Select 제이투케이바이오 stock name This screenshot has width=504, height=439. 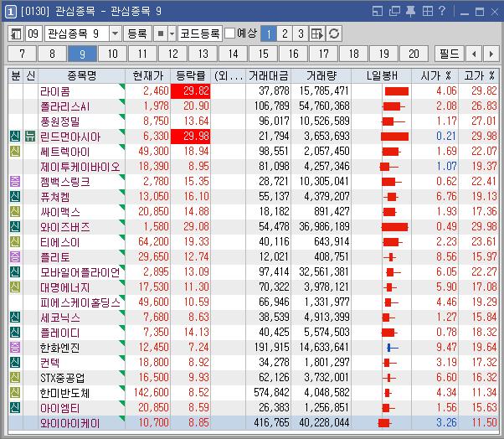click(x=80, y=167)
